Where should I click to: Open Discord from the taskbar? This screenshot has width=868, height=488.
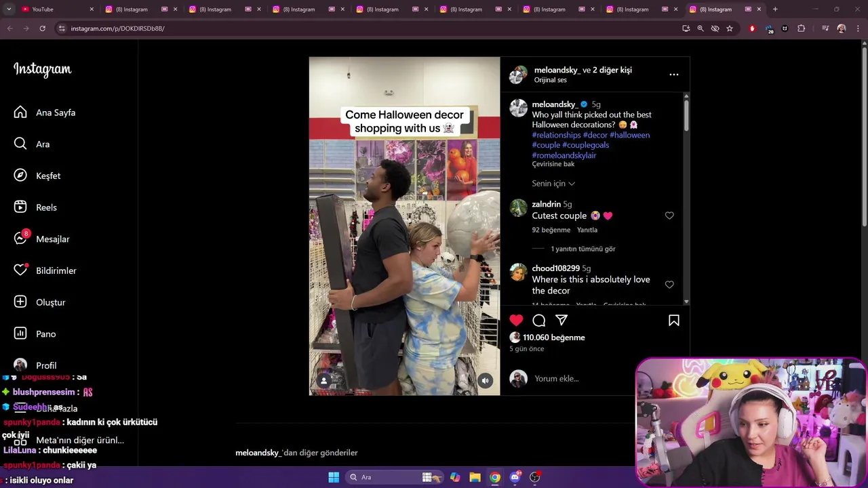coord(515,477)
